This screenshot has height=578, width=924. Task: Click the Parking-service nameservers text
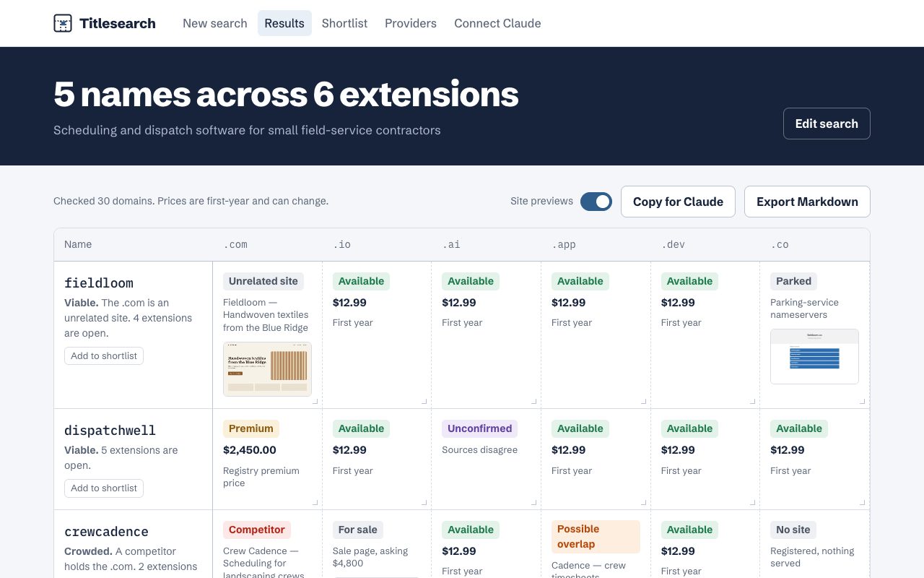[x=804, y=309]
